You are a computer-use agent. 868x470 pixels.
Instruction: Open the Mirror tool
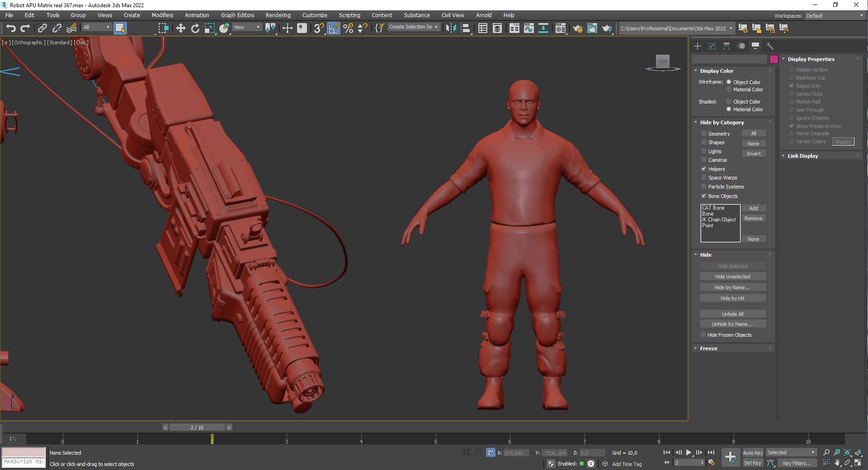coord(451,28)
